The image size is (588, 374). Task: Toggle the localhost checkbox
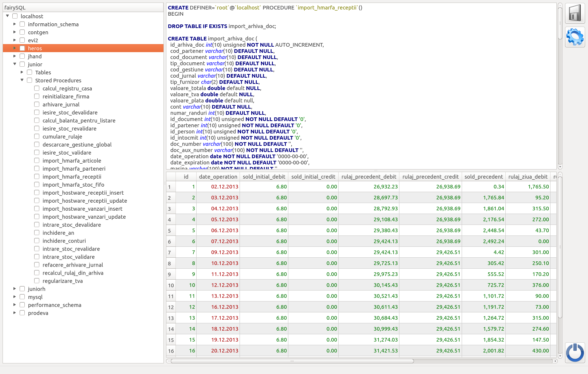coord(15,16)
